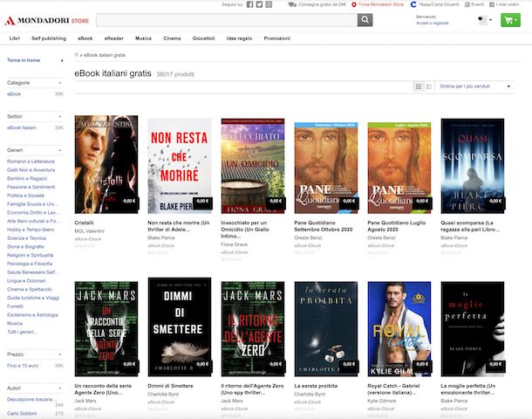Open the Musica menu
The width and height of the screenshot is (532, 419).
tap(143, 38)
